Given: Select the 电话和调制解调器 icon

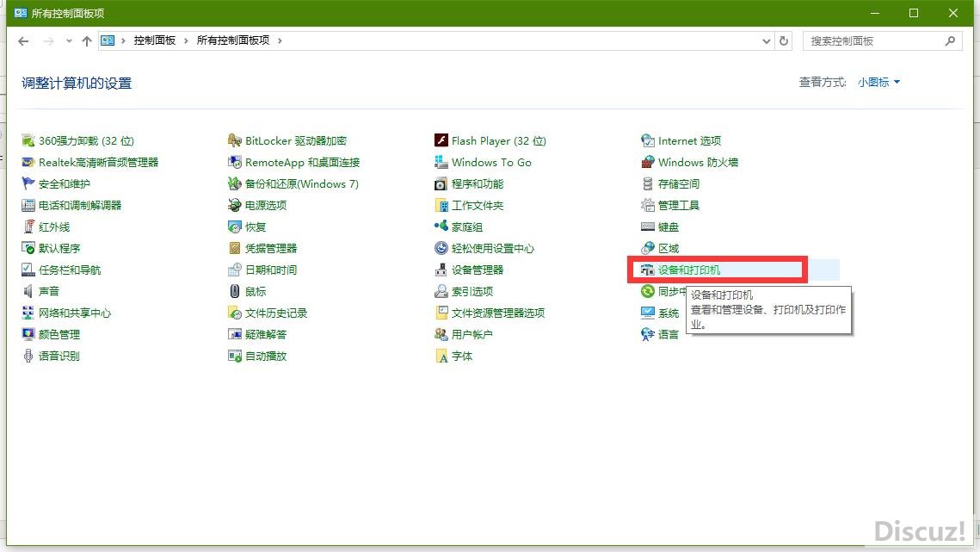Looking at the screenshot, I should [x=28, y=205].
